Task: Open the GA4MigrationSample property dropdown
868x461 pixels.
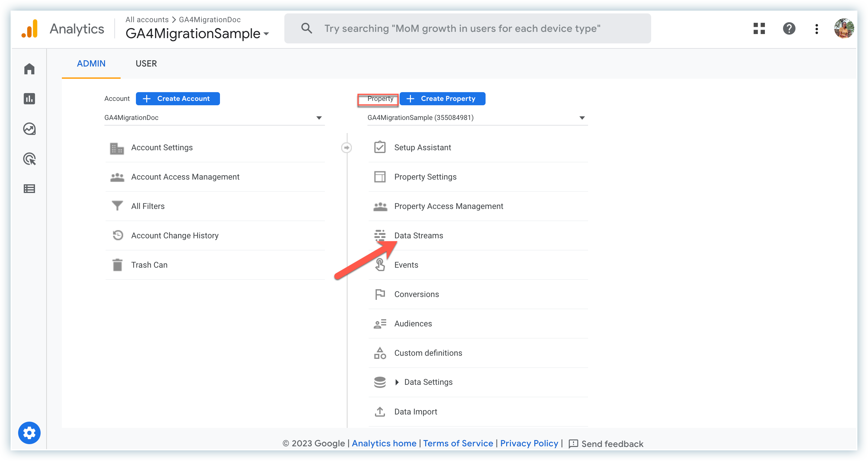Action: coord(477,118)
